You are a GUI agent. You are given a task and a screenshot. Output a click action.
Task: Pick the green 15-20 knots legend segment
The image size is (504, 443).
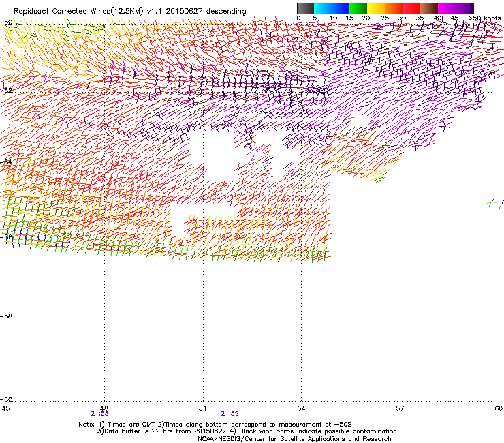pyautogui.click(x=358, y=8)
